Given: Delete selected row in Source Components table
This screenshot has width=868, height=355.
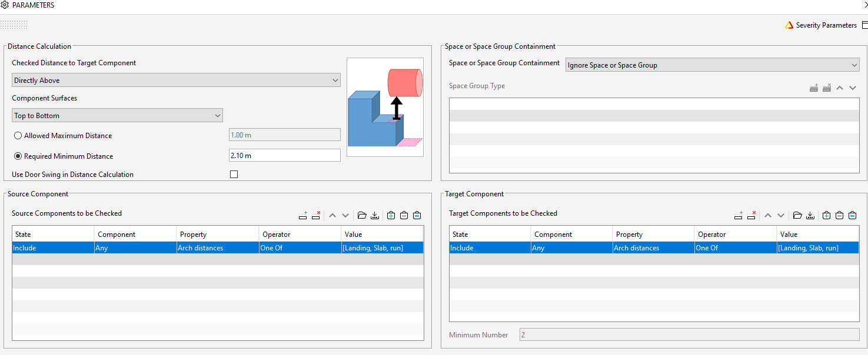Looking at the screenshot, I should pyautogui.click(x=316, y=216).
